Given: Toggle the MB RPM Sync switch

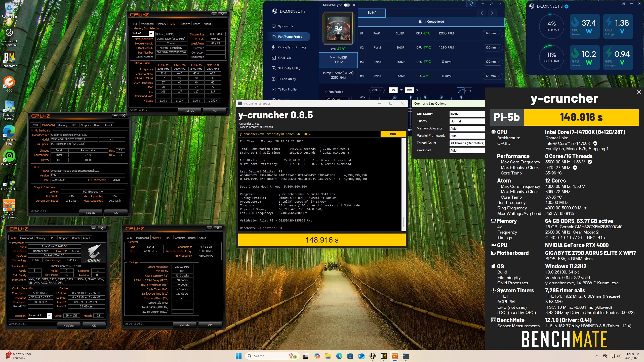Looking at the screenshot, I should pos(347,5).
